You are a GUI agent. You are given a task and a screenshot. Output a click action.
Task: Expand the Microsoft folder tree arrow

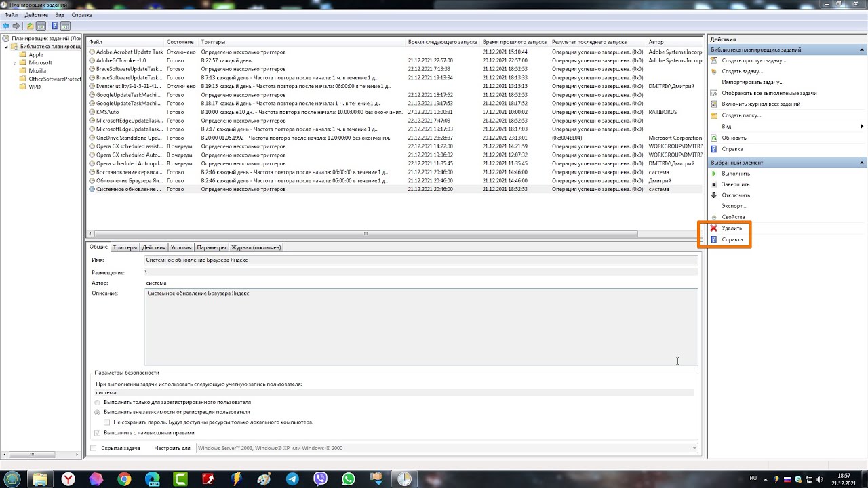(15, 62)
